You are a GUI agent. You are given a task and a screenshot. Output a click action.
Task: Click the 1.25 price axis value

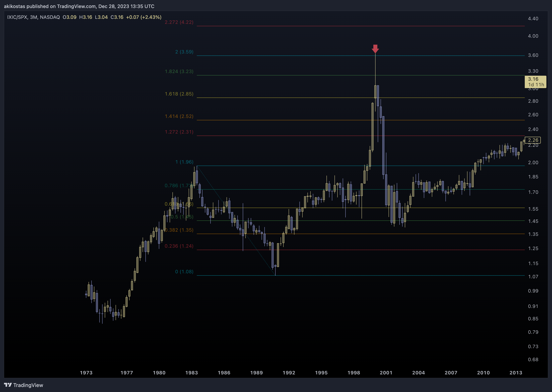(x=533, y=248)
